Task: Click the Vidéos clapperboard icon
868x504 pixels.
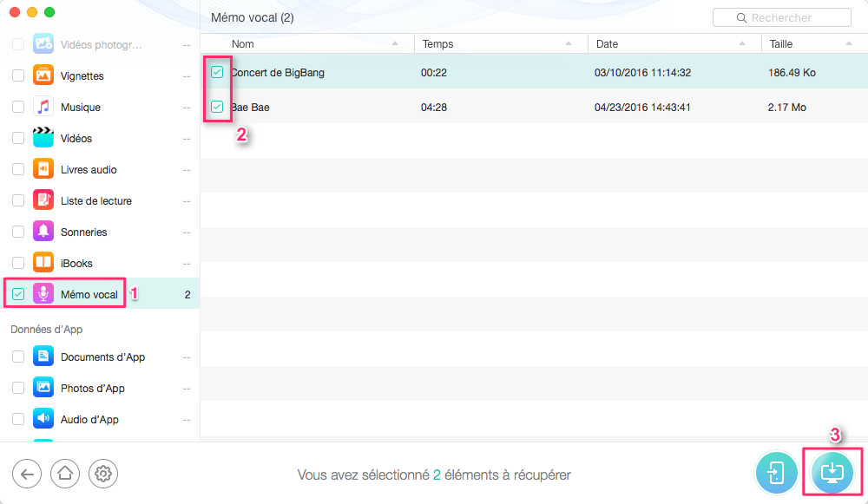Action: pyautogui.click(x=43, y=138)
